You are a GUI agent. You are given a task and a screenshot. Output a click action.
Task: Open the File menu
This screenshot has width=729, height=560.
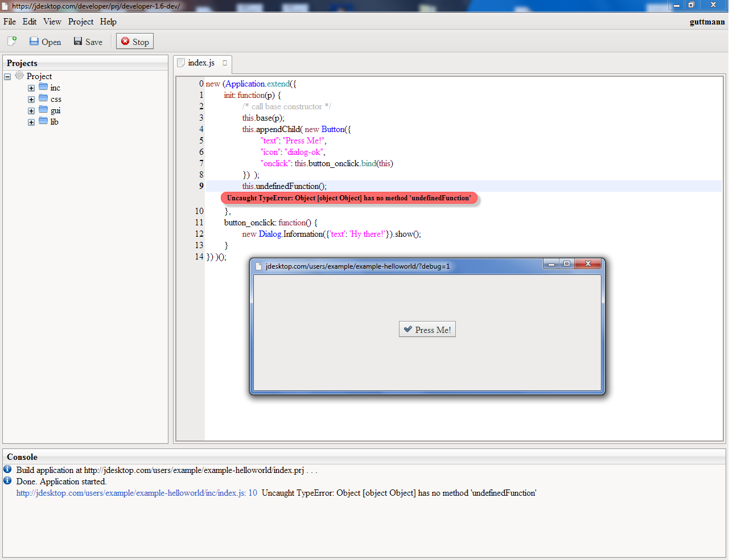[x=10, y=22]
